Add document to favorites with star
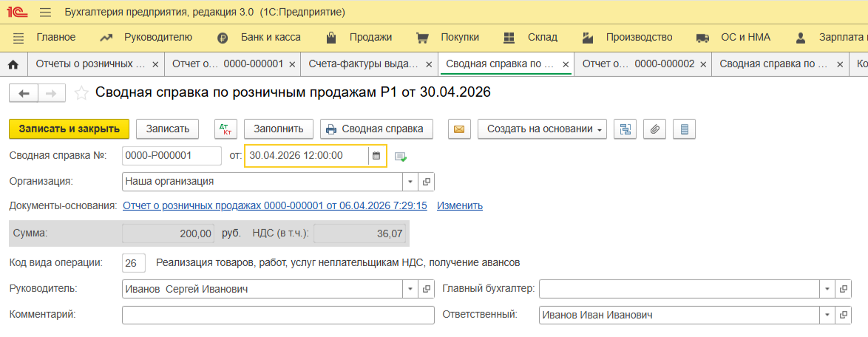This screenshot has width=868, height=337. pyautogui.click(x=81, y=93)
